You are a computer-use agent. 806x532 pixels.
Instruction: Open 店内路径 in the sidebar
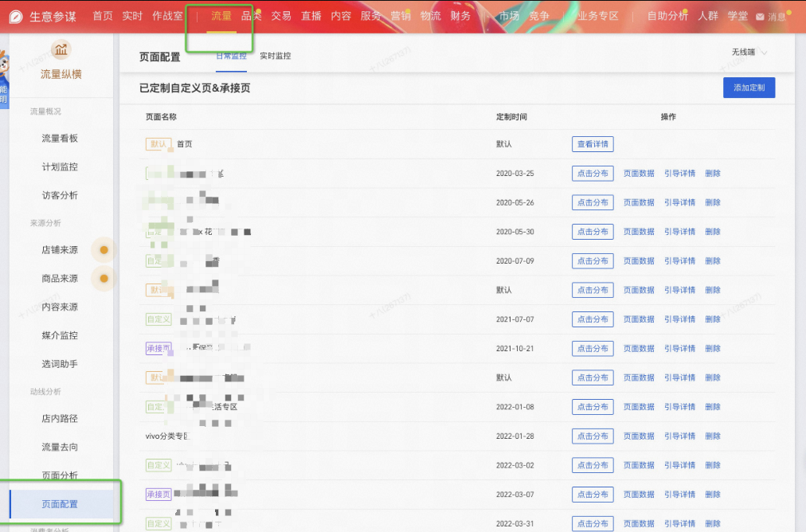coord(60,418)
